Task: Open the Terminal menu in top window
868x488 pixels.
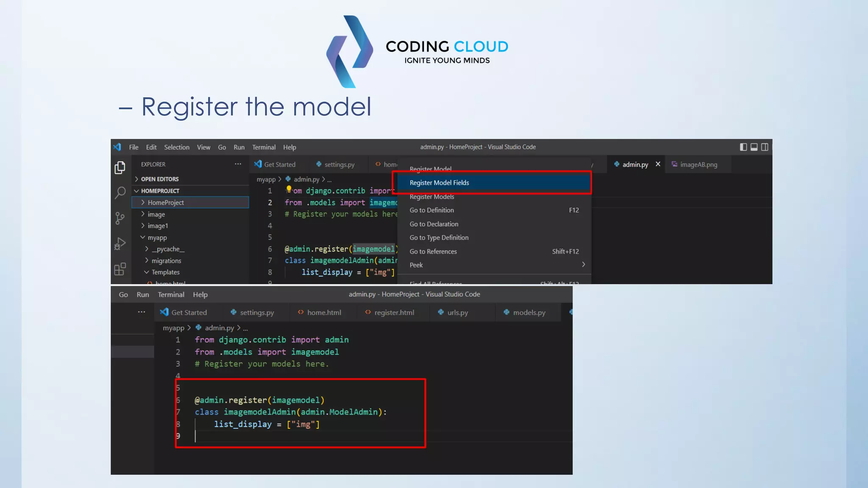Action: [x=264, y=147]
